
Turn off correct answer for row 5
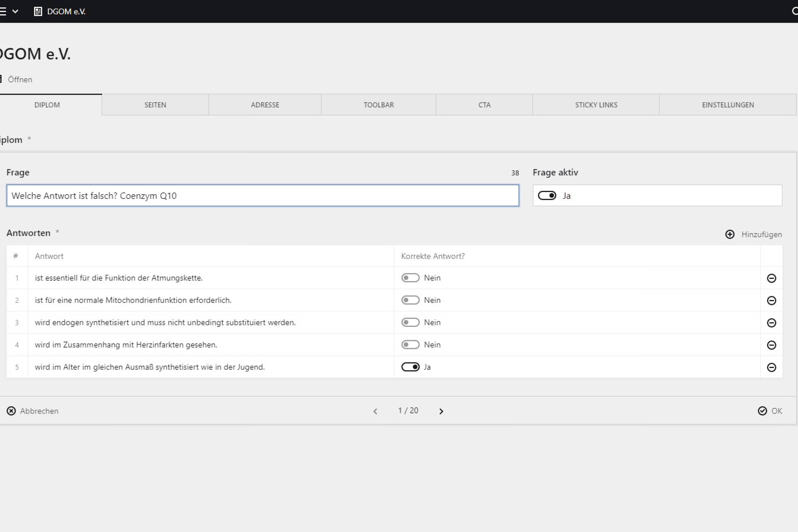[x=410, y=367]
